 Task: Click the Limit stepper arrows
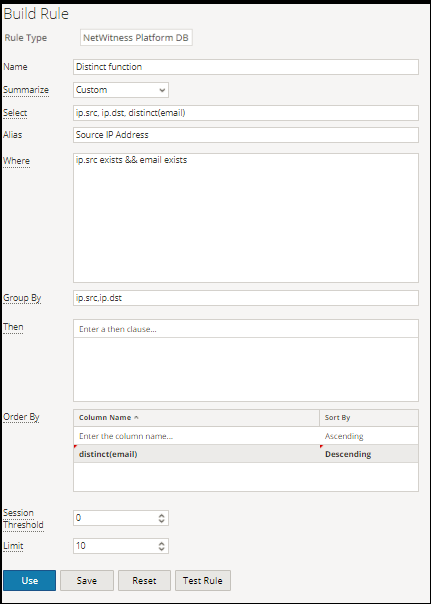coord(161,546)
